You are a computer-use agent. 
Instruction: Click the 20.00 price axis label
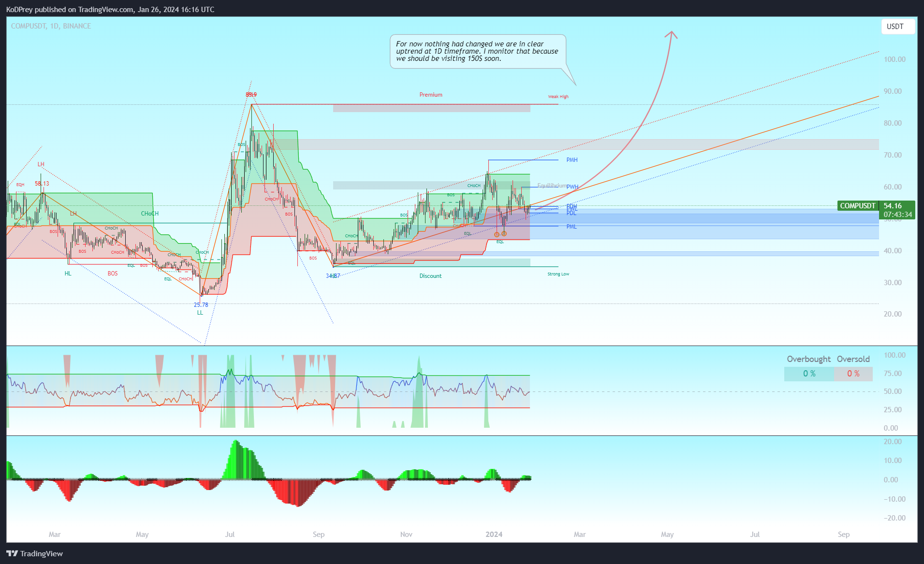click(x=893, y=314)
